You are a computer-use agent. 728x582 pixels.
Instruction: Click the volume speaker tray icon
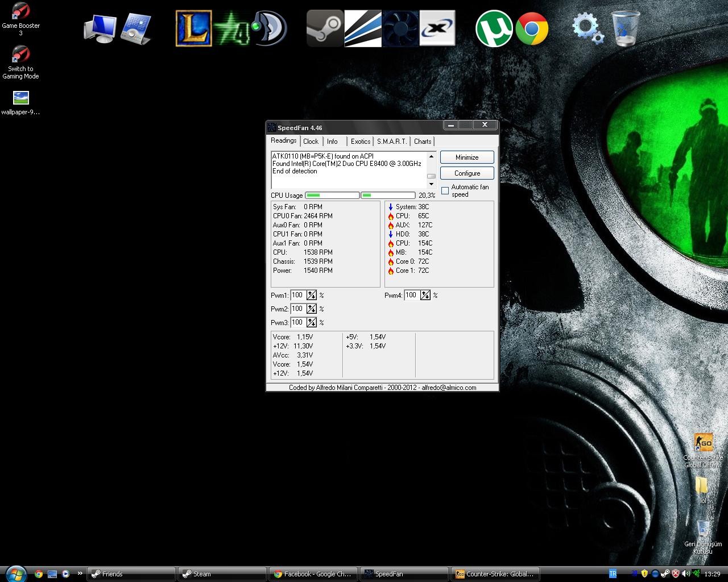(x=685, y=574)
